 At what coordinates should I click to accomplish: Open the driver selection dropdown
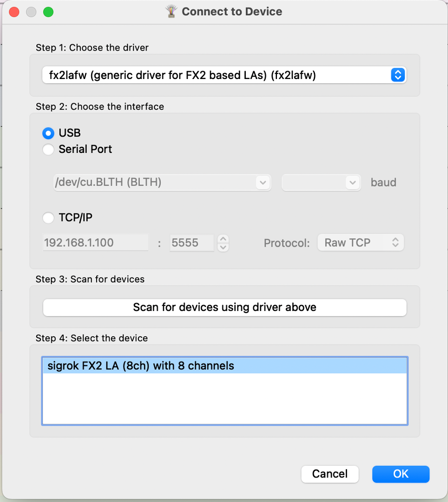[224, 75]
